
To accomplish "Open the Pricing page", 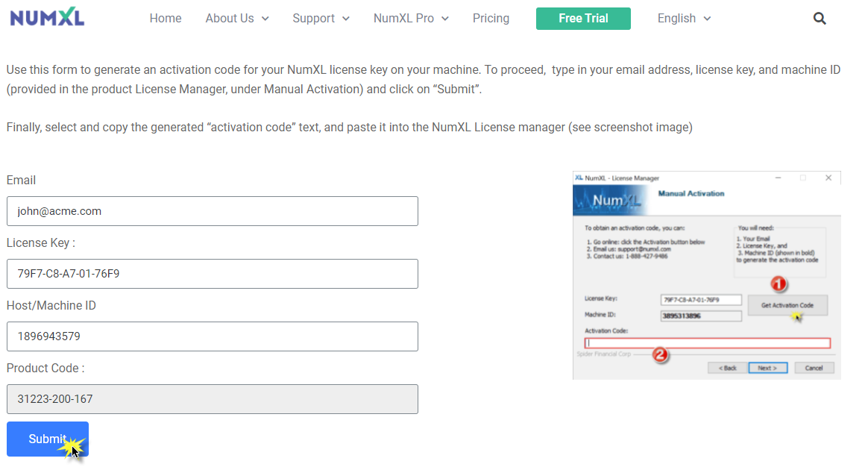I will [491, 18].
